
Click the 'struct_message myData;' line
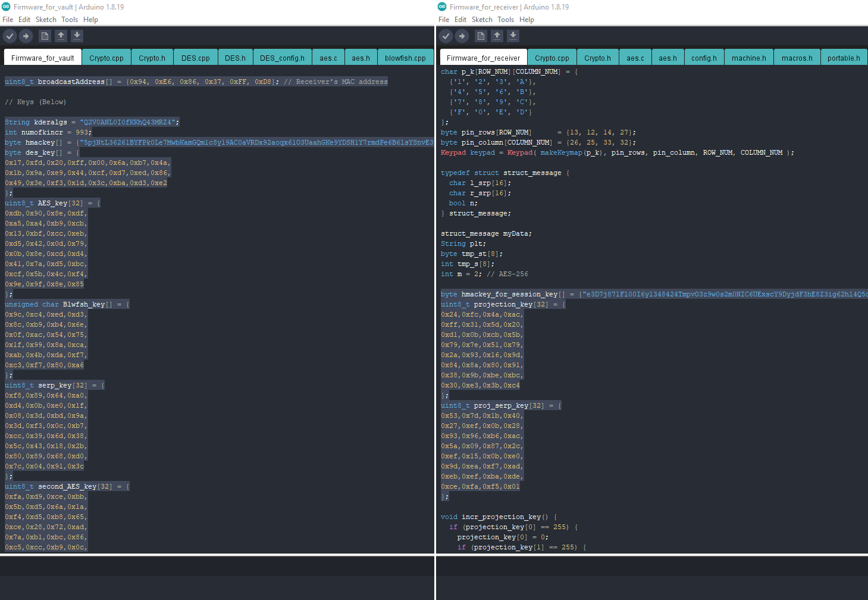487,233
